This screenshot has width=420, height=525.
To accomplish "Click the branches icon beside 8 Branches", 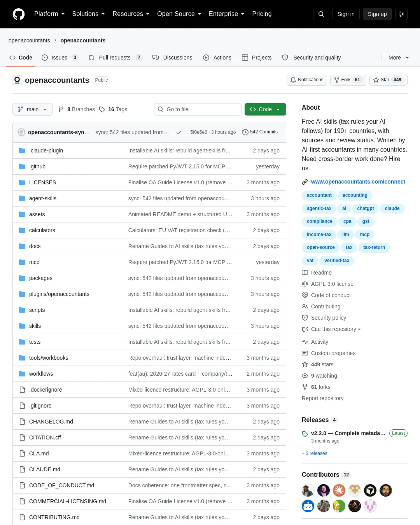I will 61,109.
